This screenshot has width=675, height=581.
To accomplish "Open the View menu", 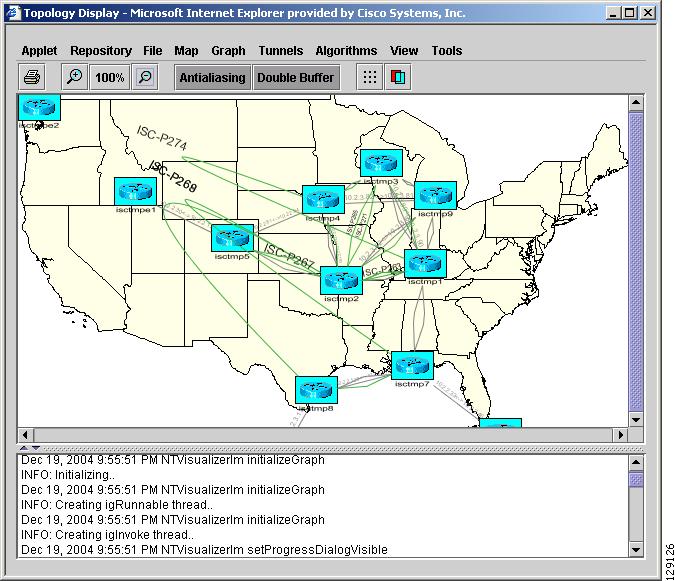I will pos(404,51).
